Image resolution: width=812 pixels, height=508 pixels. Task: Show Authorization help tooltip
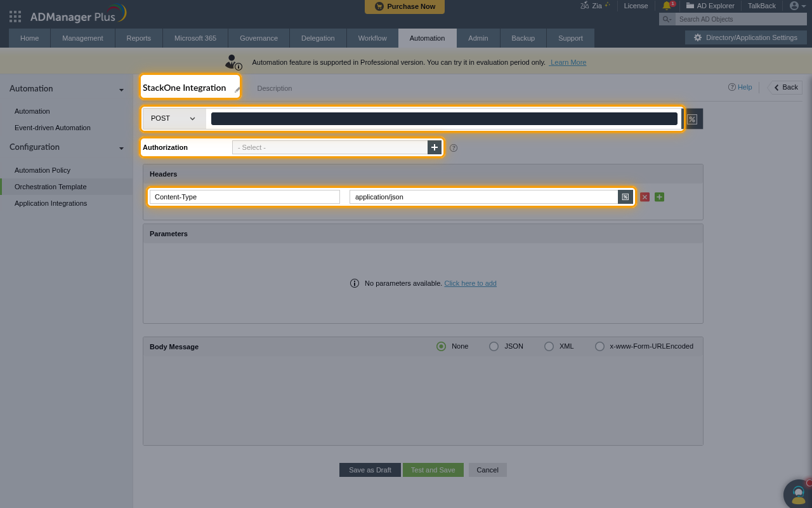454,148
